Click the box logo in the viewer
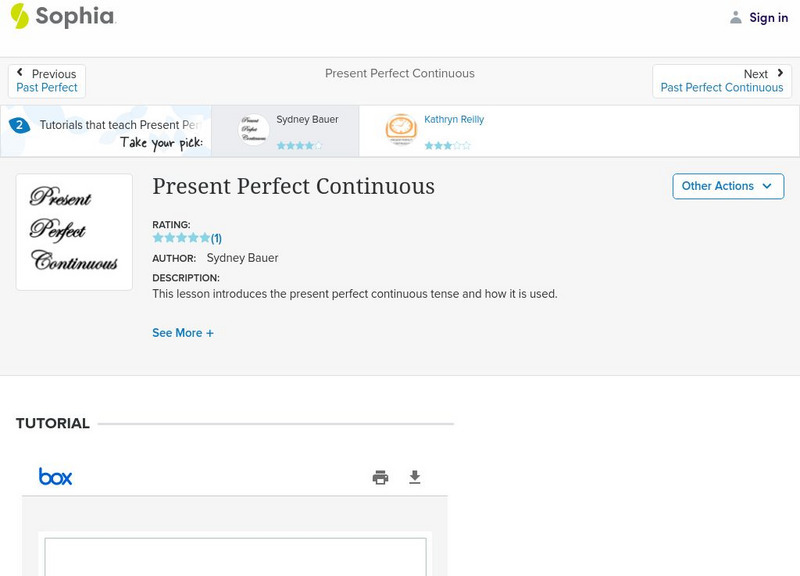This screenshot has height=576, width=800. point(55,477)
